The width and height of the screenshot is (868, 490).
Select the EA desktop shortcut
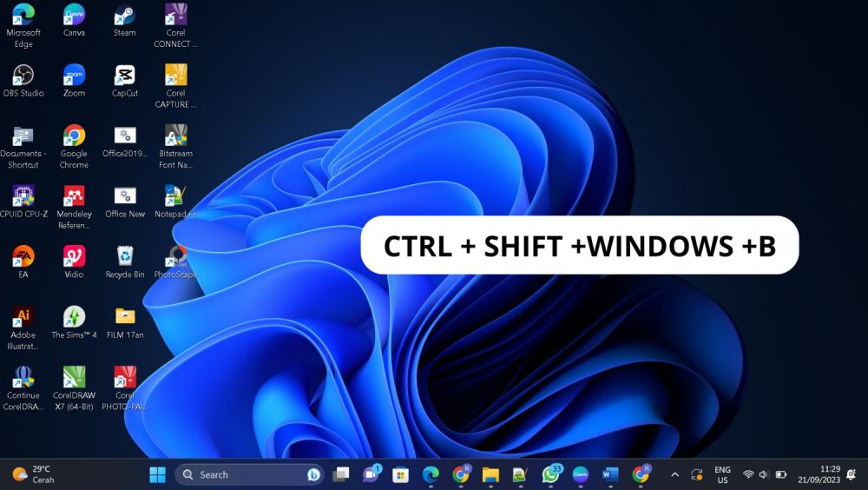23,262
